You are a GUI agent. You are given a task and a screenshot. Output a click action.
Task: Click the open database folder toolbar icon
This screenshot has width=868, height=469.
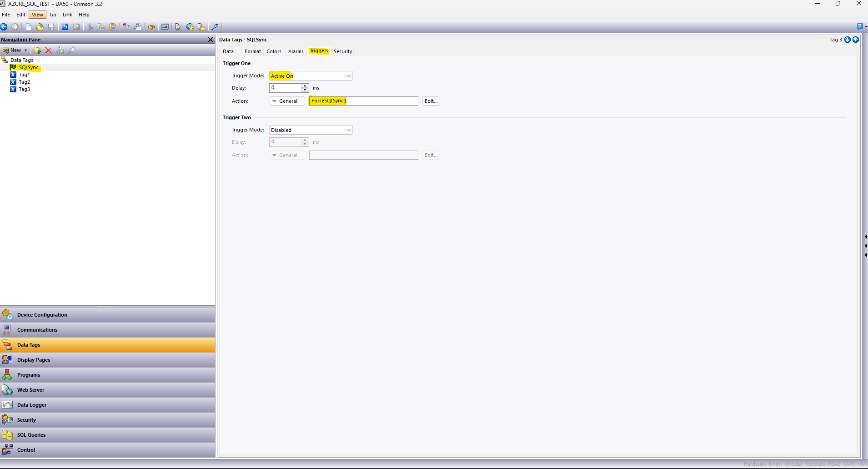coord(40,27)
